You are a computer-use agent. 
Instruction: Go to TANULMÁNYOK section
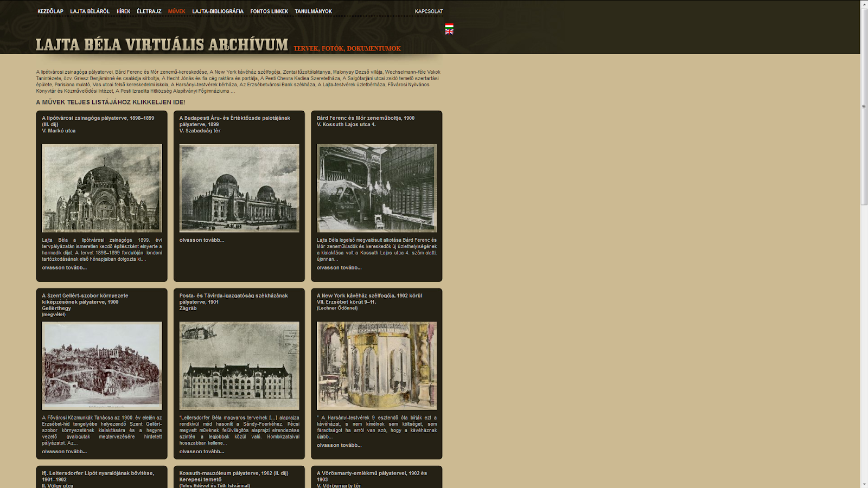pyautogui.click(x=313, y=11)
